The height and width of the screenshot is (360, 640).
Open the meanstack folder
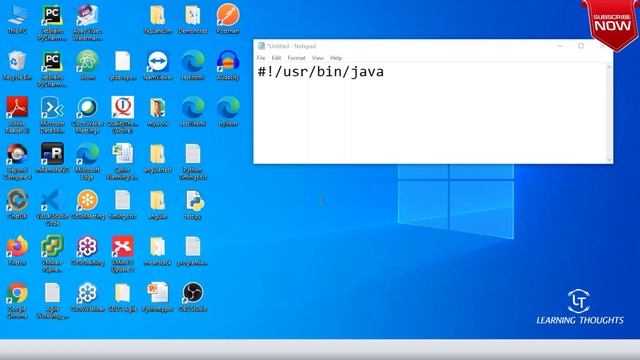158,251
